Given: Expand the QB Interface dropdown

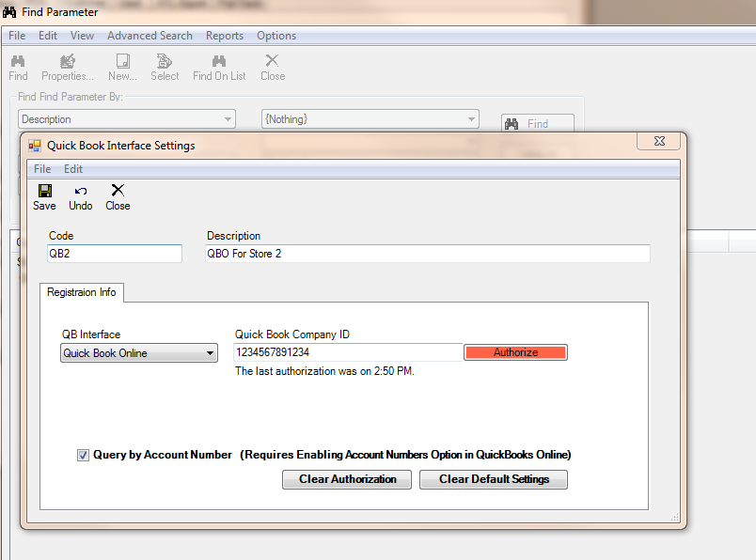Looking at the screenshot, I should [211, 353].
